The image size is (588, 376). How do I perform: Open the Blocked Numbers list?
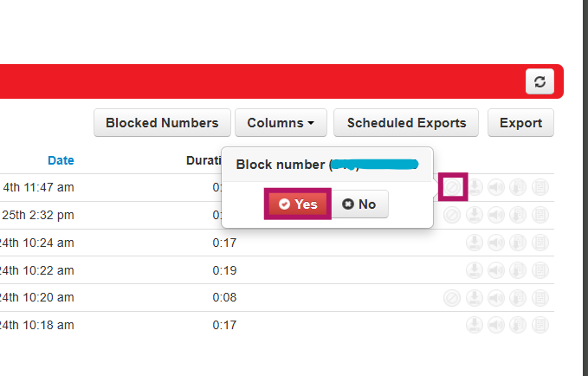pos(162,123)
